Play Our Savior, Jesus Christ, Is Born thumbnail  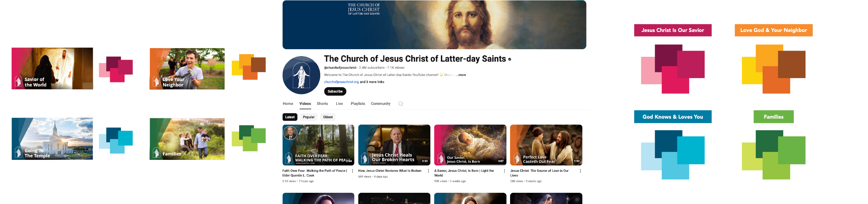point(470,145)
